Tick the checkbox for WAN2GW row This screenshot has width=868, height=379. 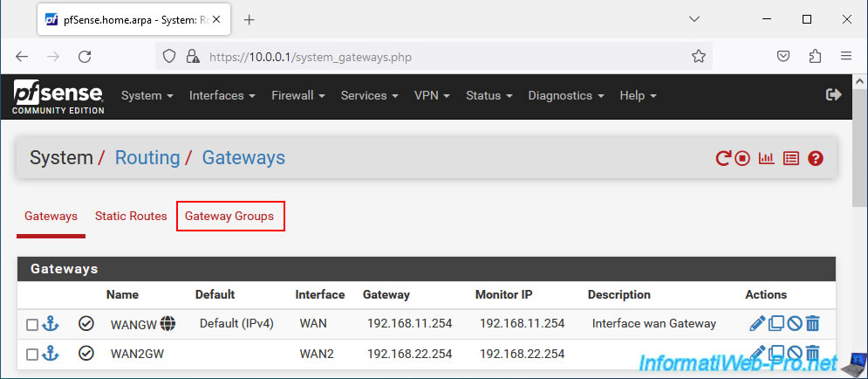pyautogui.click(x=32, y=354)
